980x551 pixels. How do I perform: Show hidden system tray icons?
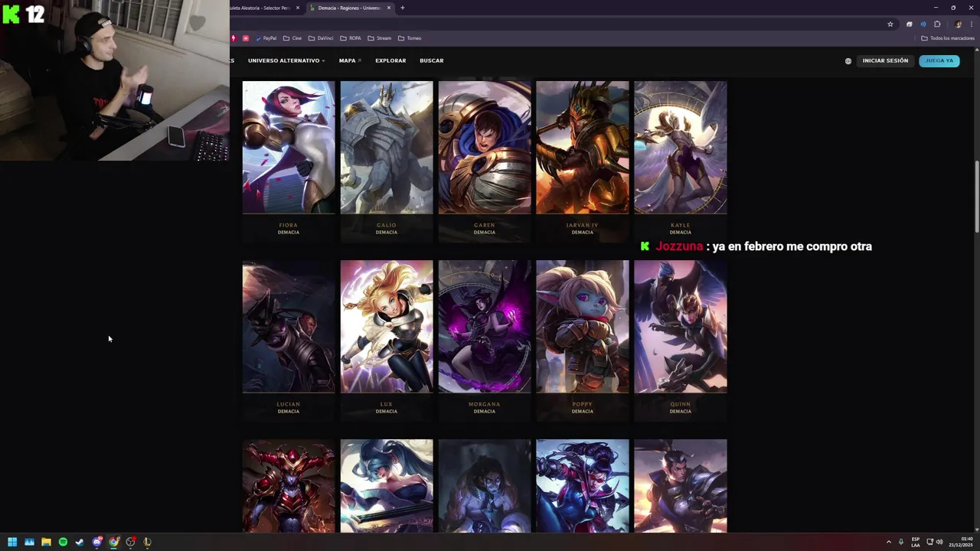[x=889, y=542]
